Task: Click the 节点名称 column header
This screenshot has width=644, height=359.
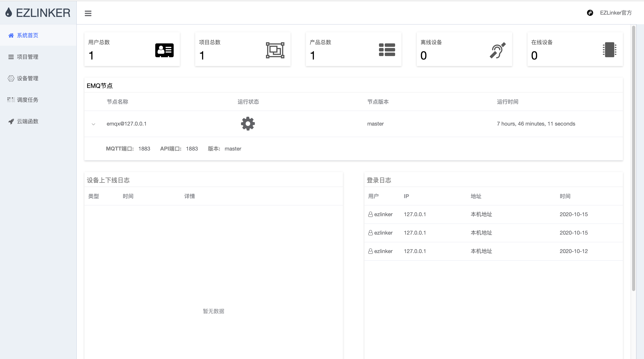Action: click(117, 102)
